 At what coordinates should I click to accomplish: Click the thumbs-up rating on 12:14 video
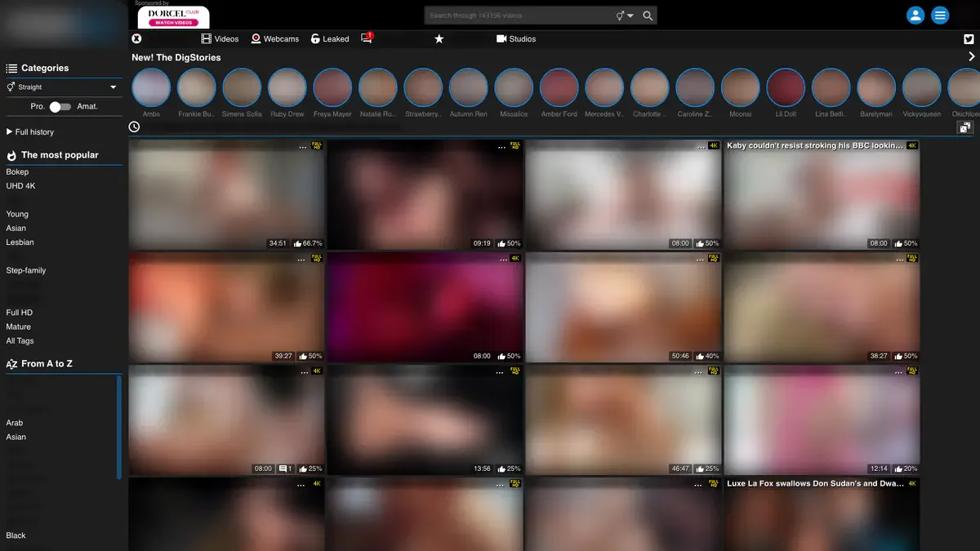[x=906, y=469]
